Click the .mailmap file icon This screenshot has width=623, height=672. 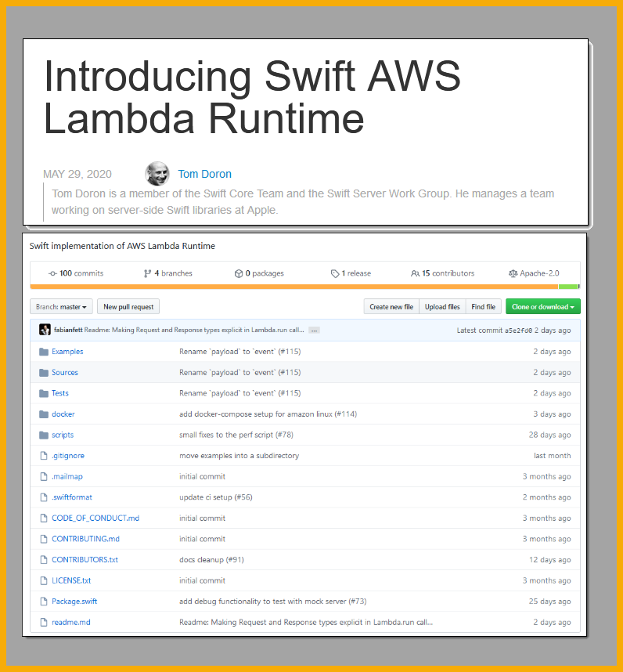click(x=44, y=476)
